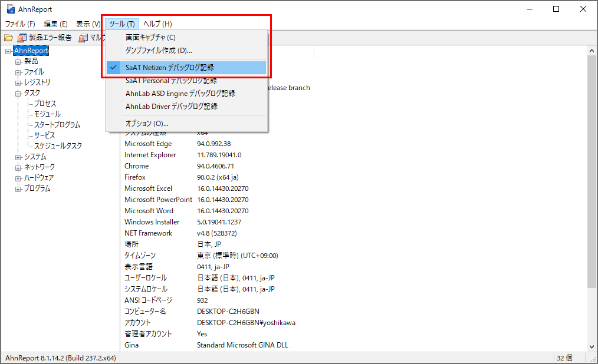598x364 pixels.
Task: Uncheck SaAT Netizen デバッグログ記録
Action: click(x=186, y=68)
